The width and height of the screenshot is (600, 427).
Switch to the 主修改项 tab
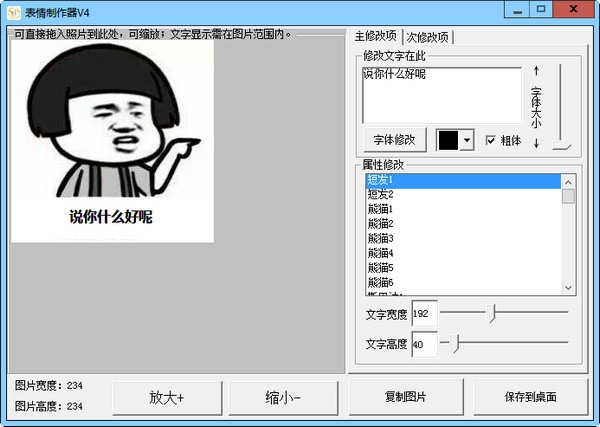coord(375,36)
